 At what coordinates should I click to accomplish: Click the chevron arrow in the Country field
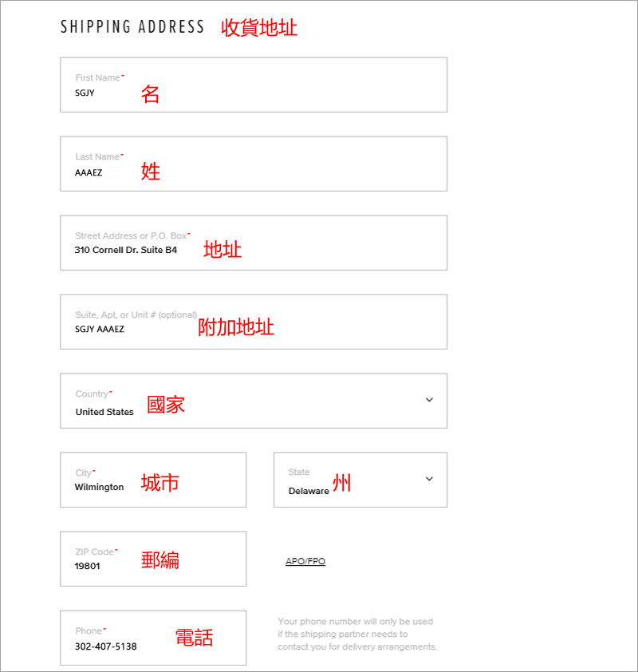pyautogui.click(x=429, y=400)
